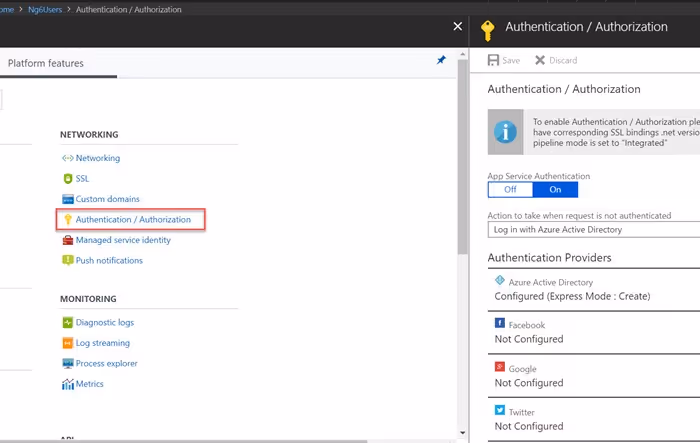Click the Azure Active Directory provider icon

(x=500, y=280)
